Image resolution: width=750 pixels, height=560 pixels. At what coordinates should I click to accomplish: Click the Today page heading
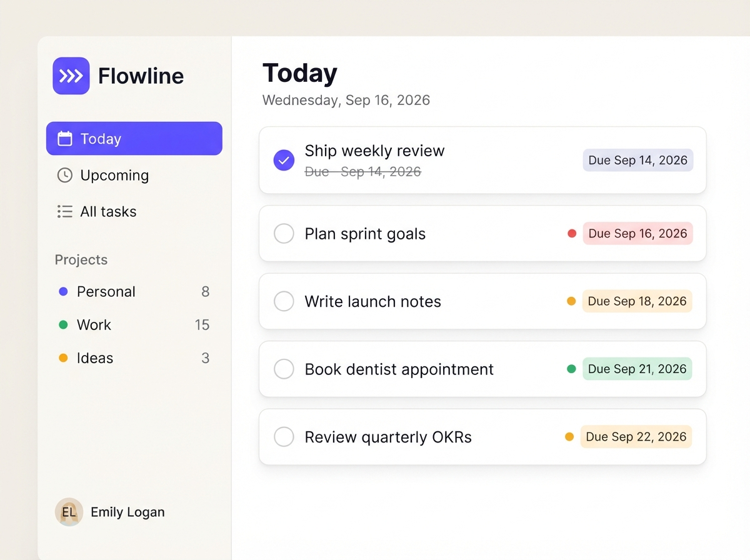pyautogui.click(x=300, y=73)
